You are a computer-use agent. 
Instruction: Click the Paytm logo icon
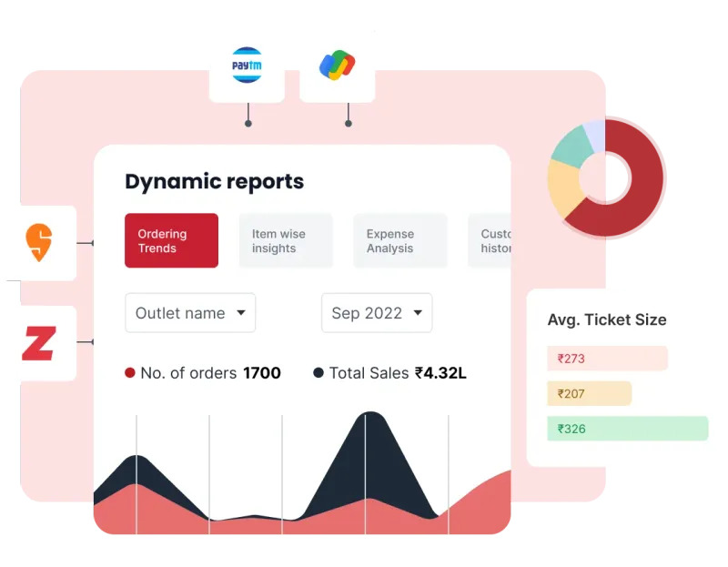click(x=247, y=66)
